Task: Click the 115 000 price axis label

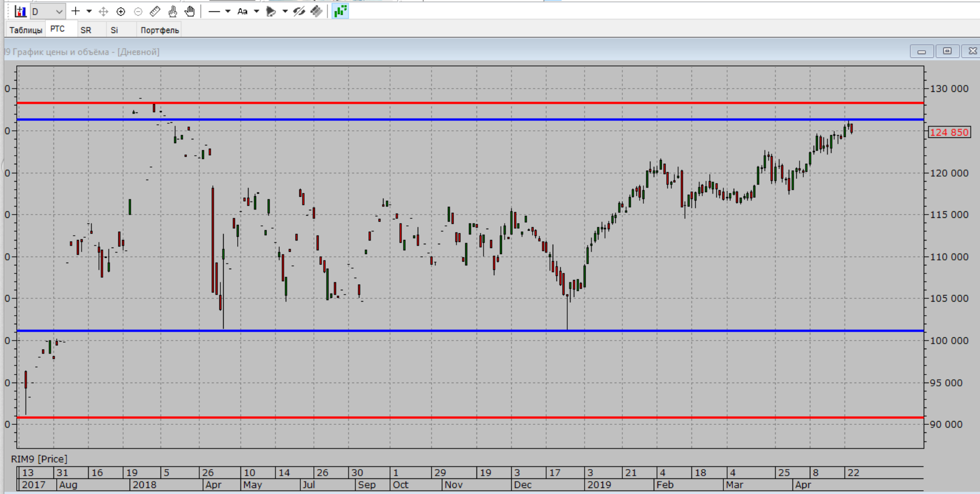Action: click(x=949, y=215)
